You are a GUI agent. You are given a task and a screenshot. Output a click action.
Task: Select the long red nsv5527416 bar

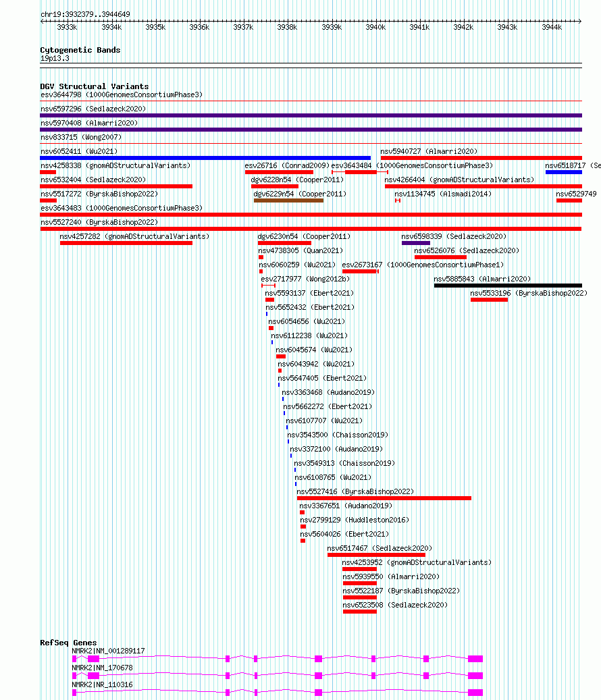coord(384,498)
